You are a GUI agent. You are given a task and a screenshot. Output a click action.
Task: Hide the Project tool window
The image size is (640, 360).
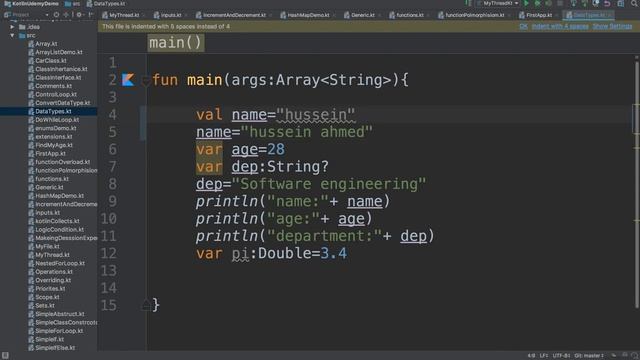pos(90,15)
